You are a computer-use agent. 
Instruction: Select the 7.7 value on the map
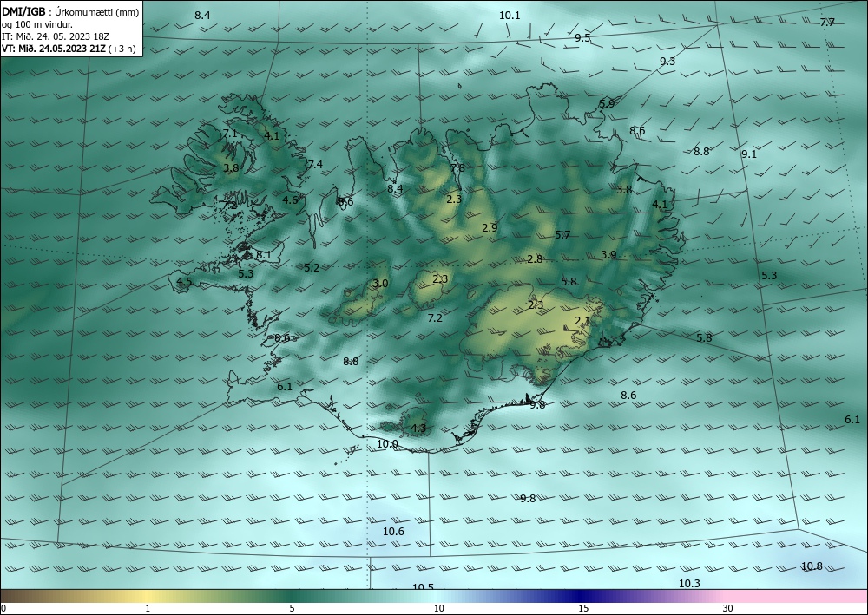click(x=827, y=23)
